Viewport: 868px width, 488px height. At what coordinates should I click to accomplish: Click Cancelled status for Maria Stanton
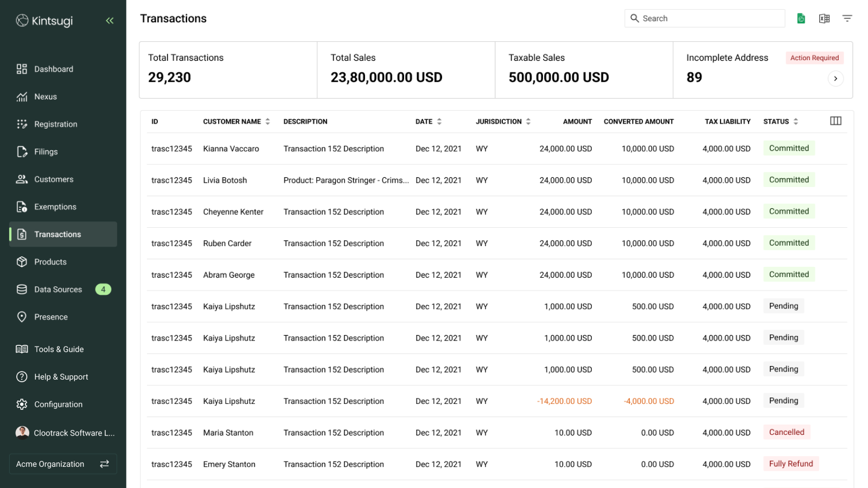coord(787,432)
